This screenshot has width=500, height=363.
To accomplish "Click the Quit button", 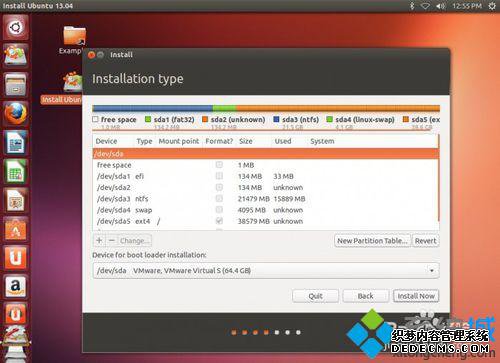I will point(315,296).
